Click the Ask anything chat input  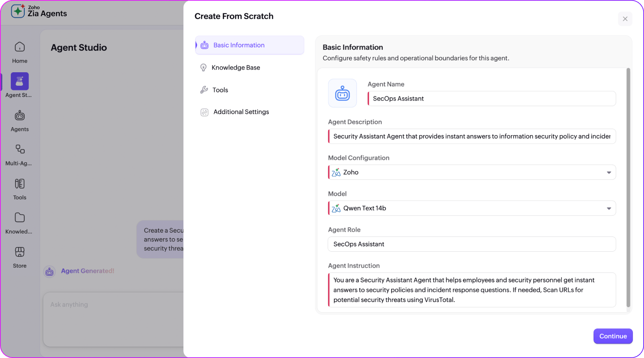113,320
